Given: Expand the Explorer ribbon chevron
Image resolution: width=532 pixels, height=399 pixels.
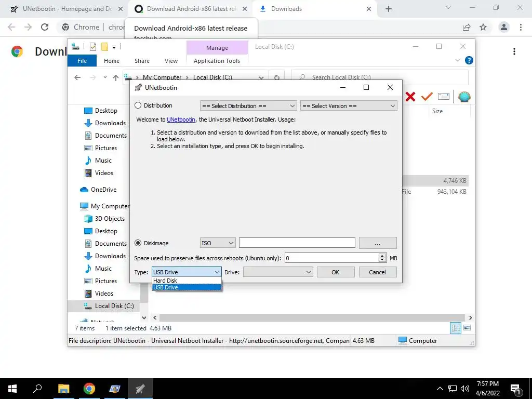Looking at the screenshot, I should click(457, 60).
